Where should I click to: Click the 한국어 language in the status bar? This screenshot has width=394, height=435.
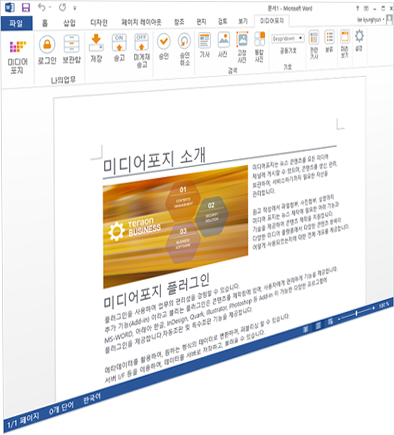[x=92, y=398]
